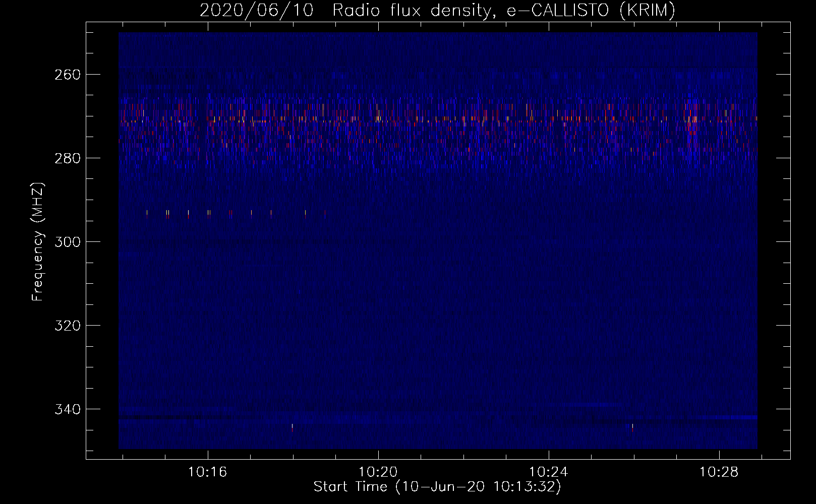Click the 300 frequency tick label

click(67, 242)
